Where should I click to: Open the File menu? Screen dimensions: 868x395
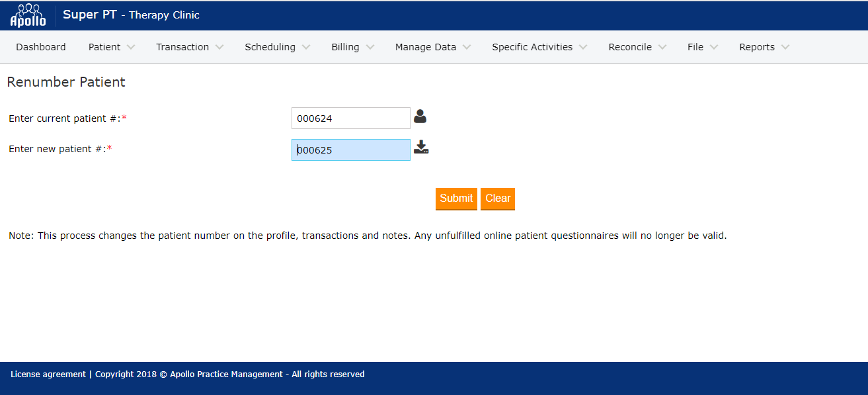pyautogui.click(x=702, y=47)
